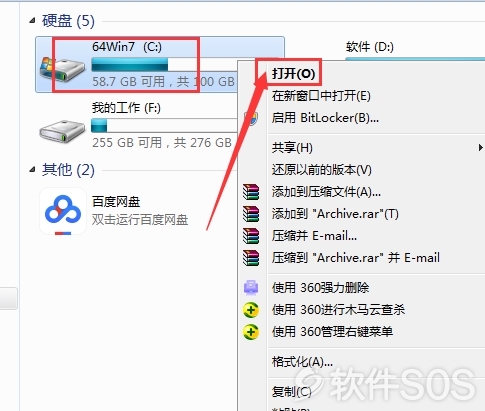Collapse the 其他 (2) group
Screen dimensions: 485x411
[x=32, y=170]
